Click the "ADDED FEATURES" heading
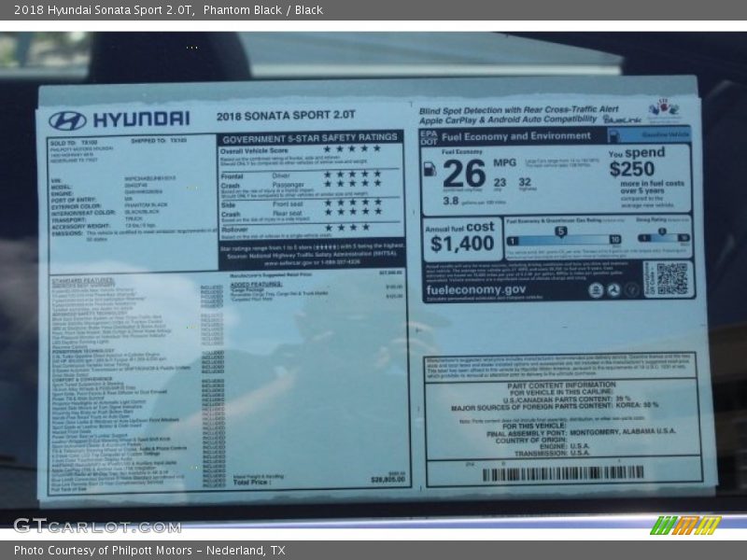Image resolution: width=747 pixels, height=560 pixels. pyautogui.click(x=256, y=285)
